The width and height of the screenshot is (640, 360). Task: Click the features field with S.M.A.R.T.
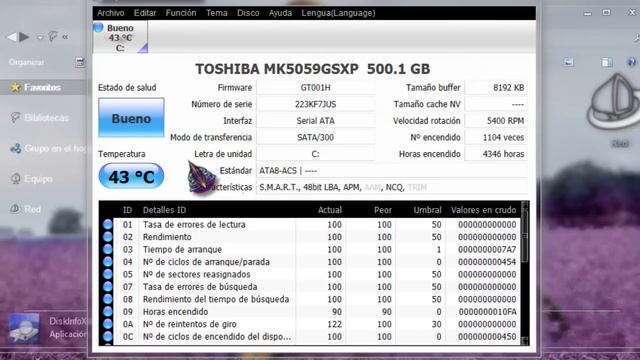(392, 187)
